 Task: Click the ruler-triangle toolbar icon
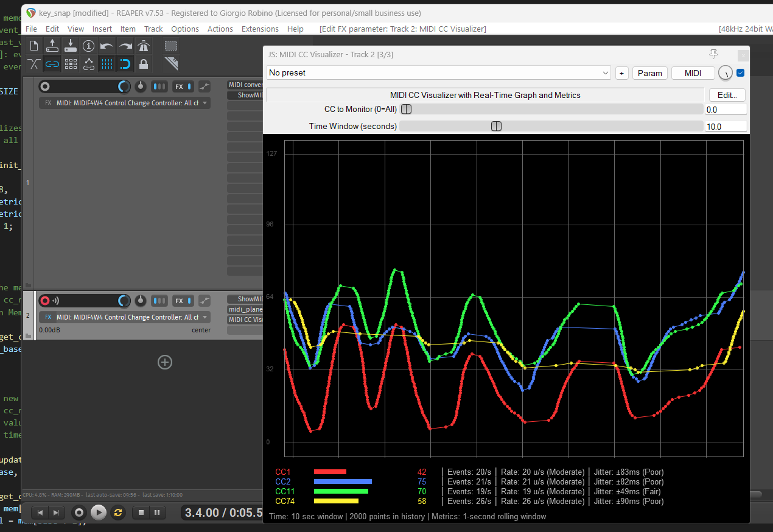pos(171,63)
